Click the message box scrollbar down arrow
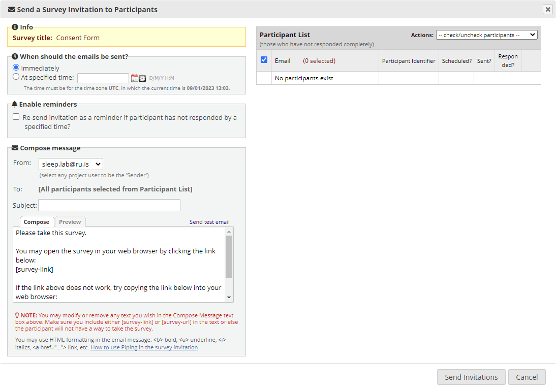The width and height of the screenshot is (557, 392). [x=229, y=298]
